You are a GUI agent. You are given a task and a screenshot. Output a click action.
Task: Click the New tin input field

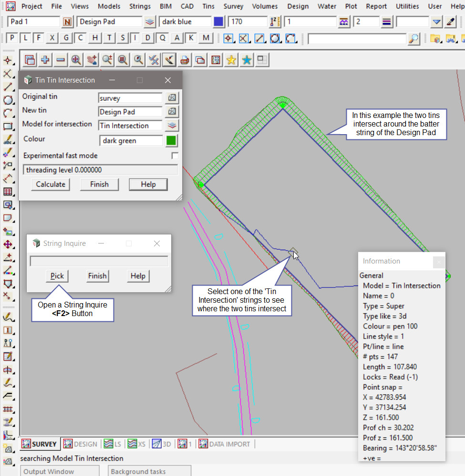click(130, 112)
